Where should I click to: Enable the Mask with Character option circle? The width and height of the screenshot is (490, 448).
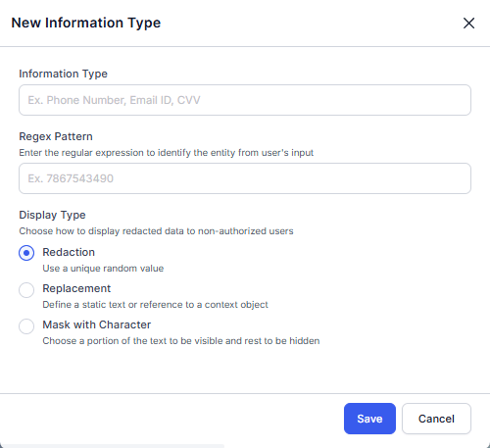[26, 326]
